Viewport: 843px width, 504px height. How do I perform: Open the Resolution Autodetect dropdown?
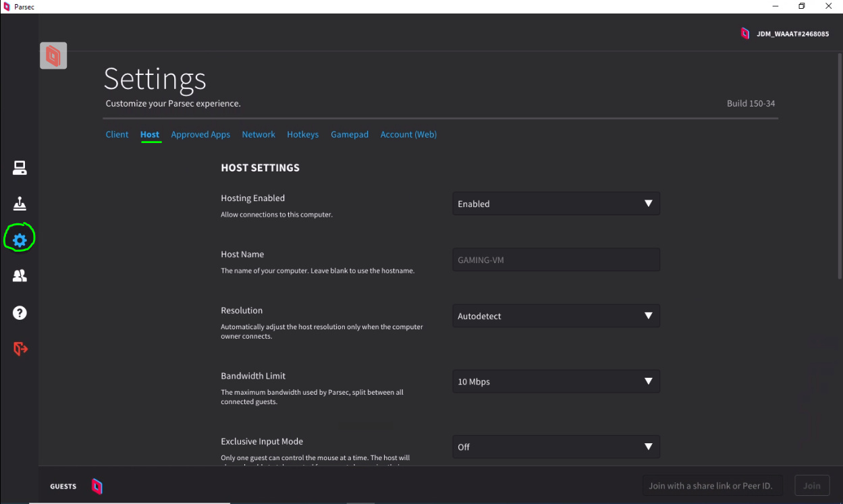556,316
